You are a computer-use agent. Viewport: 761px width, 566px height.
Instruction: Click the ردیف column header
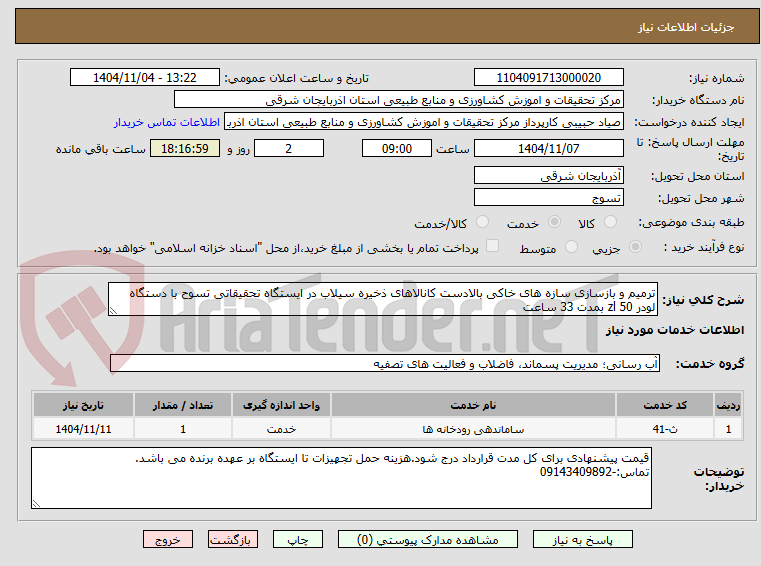click(x=728, y=405)
